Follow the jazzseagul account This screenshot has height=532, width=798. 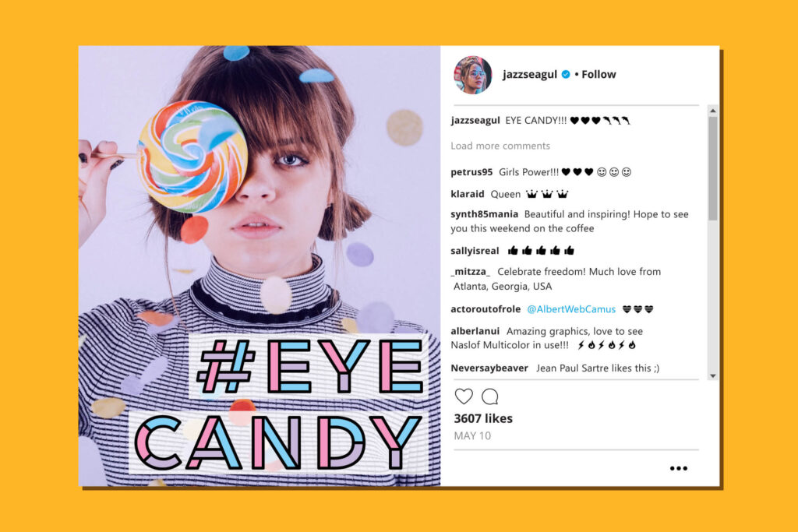pos(598,74)
